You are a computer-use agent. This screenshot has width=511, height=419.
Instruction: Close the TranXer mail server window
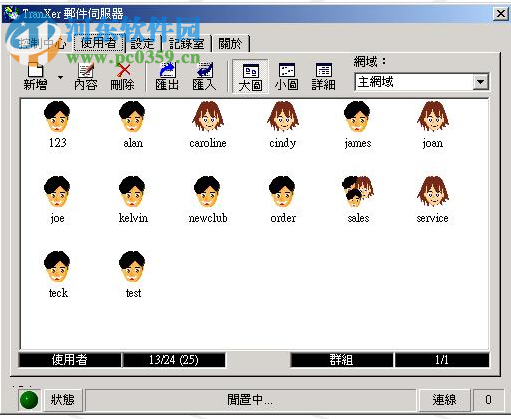tap(500, 14)
